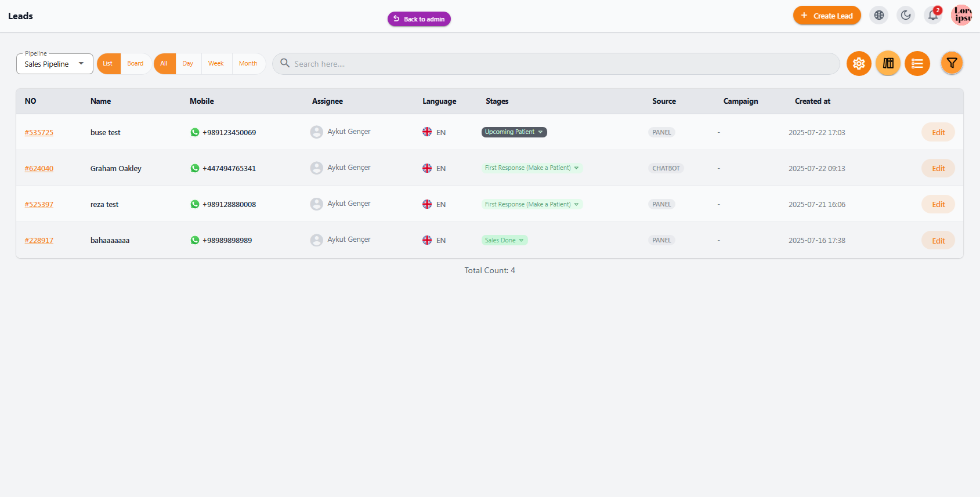This screenshot has width=980, height=497.
Task: Open lead #624040 link
Action: tap(39, 169)
